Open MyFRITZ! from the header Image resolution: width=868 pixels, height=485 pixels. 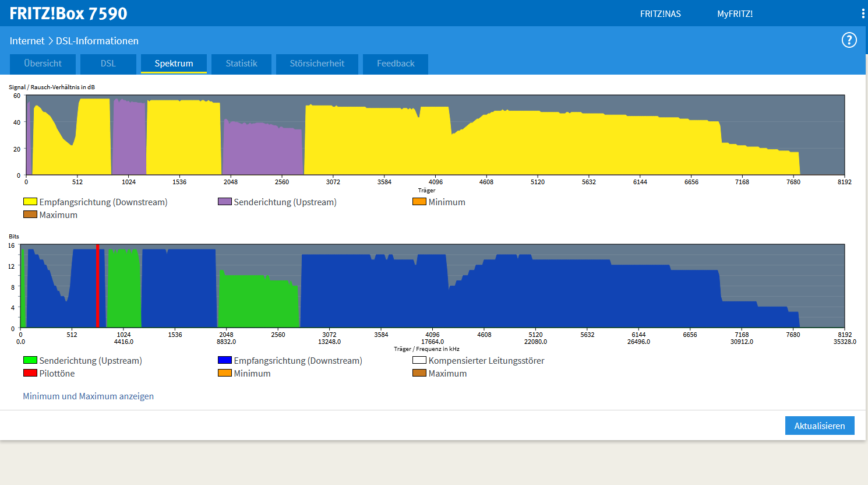click(735, 14)
